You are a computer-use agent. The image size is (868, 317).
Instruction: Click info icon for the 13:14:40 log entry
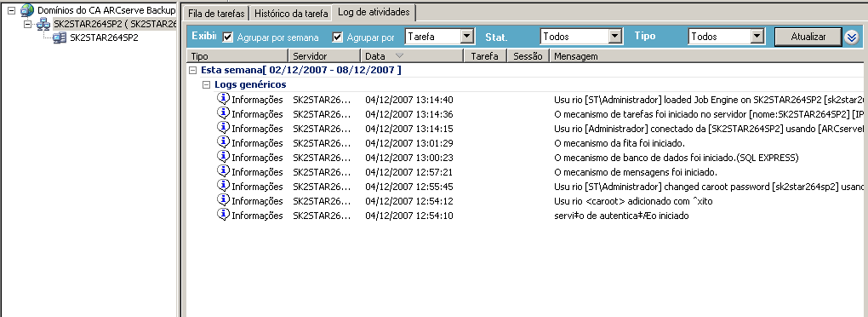(x=223, y=99)
